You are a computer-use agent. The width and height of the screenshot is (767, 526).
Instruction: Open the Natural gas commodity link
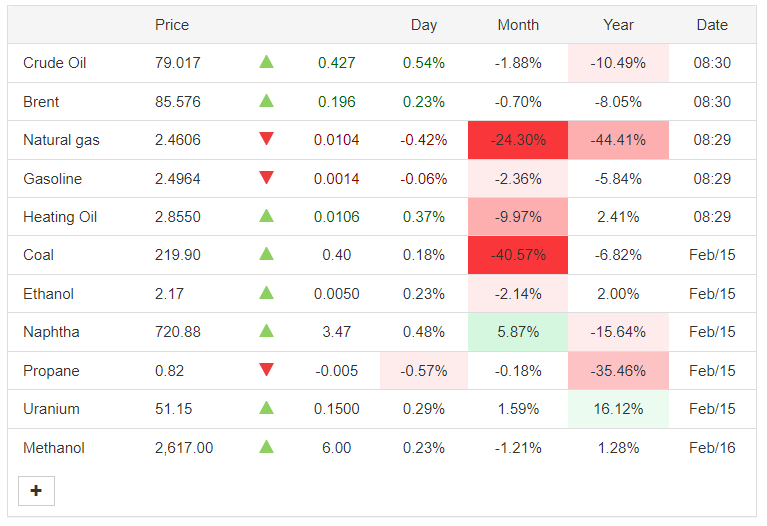click(x=61, y=140)
